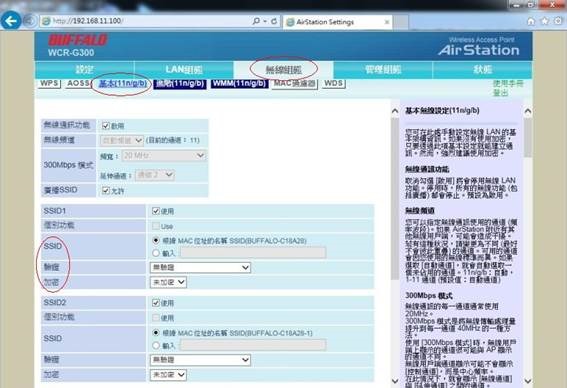The height and width of the screenshot is (388, 567).
Task: Toggle SSID1 個別功能 Use checkbox
Action: (156, 226)
